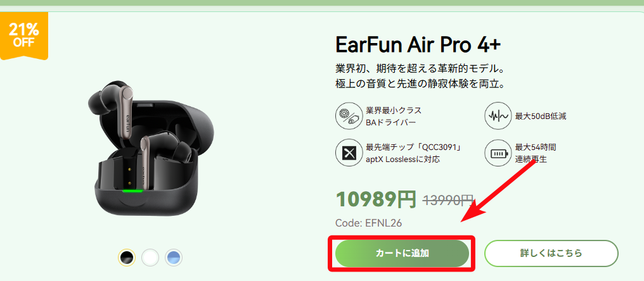Click the 最大54時間 連続再生 label

coord(536,153)
